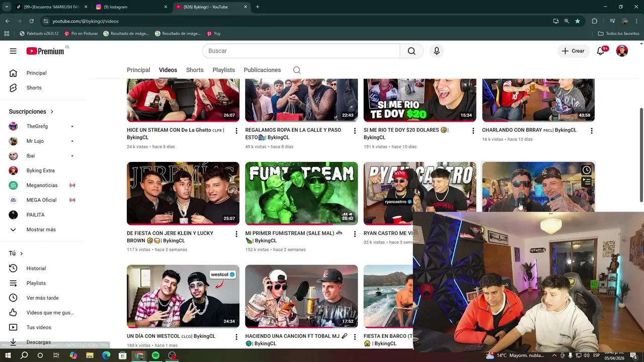Image resolution: width=644 pixels, height=362 pixels.
Task: Click the search magnifier button
Action: coord(412,51)
